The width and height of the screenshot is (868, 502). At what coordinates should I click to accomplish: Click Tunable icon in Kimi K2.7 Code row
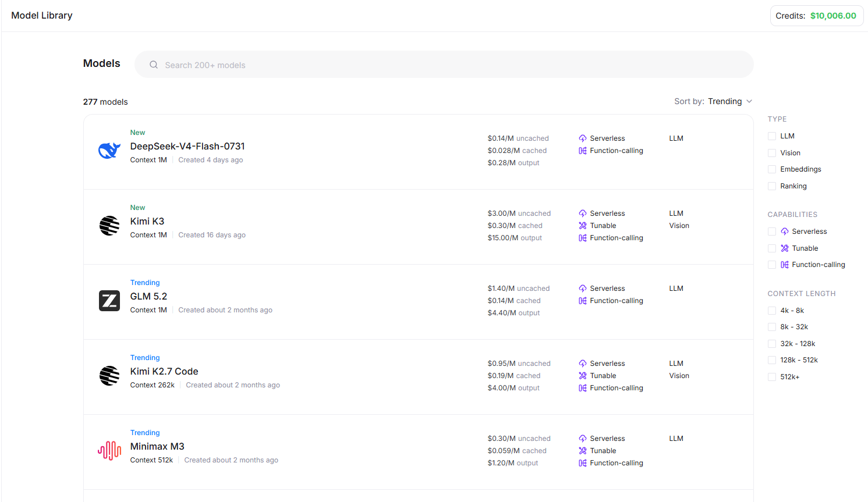click(583, 376)
